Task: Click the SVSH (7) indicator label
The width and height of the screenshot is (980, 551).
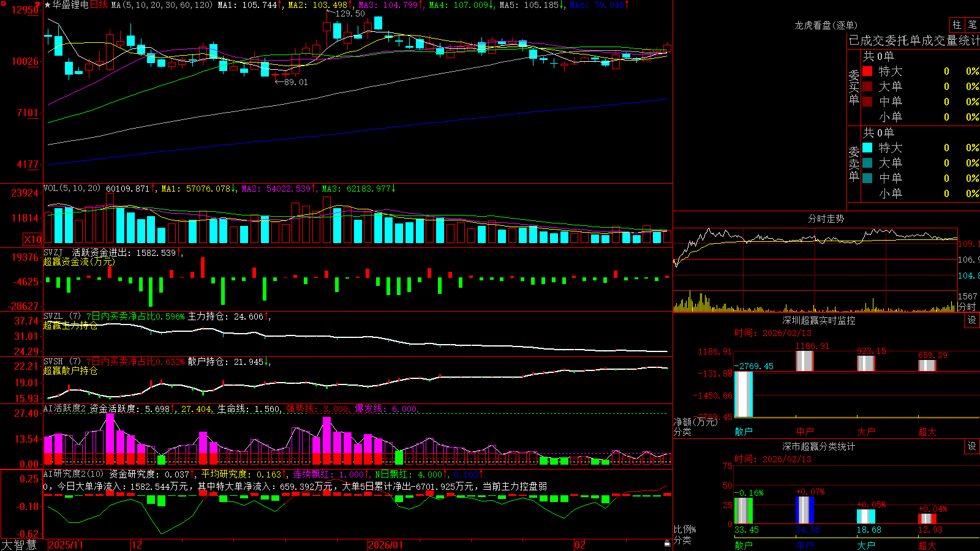Action: 62,361
